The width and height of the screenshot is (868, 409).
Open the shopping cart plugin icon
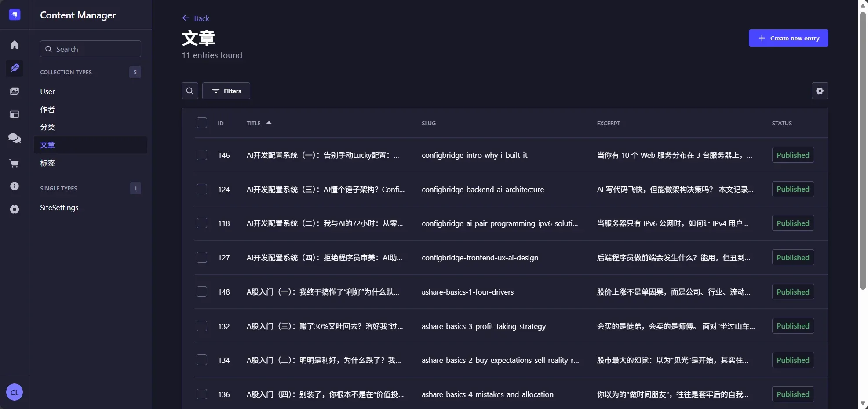(x=15, y=163)
